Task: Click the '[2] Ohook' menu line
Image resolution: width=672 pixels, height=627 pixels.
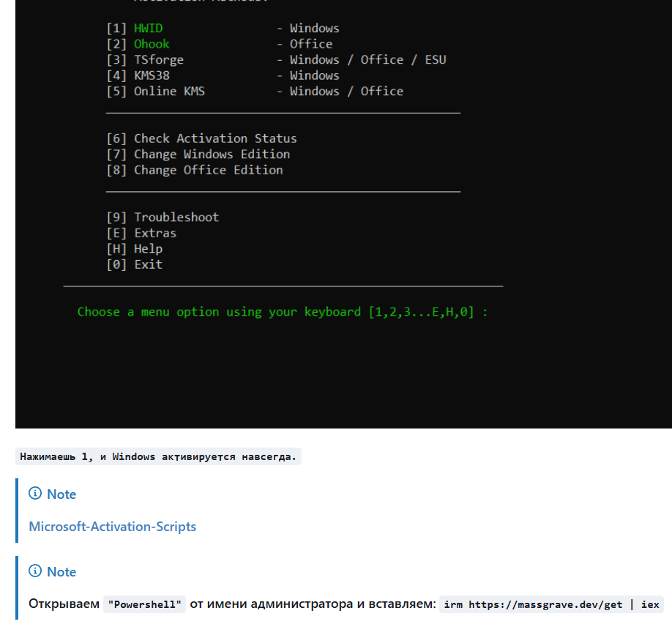Action: coord(220,44)
